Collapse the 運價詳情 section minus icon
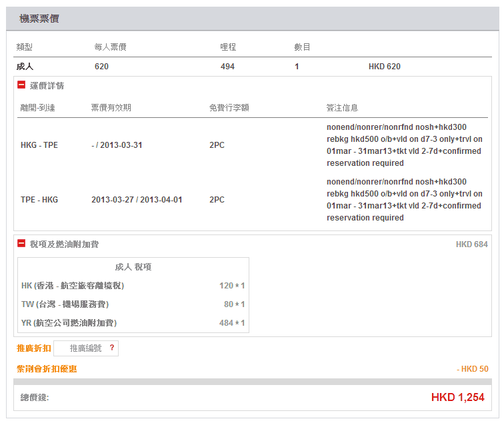 21,85
